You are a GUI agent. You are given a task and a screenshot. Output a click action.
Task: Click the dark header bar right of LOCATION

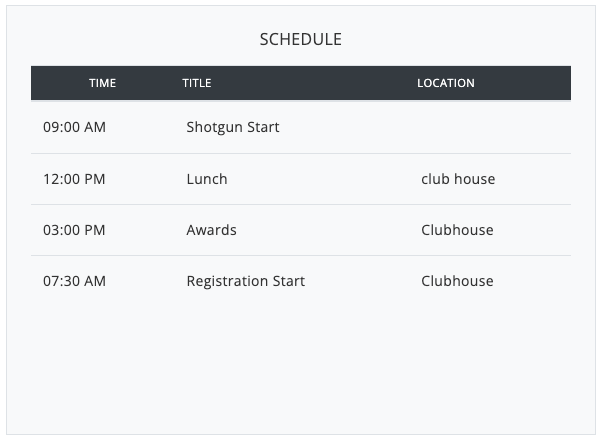point(530,83)
